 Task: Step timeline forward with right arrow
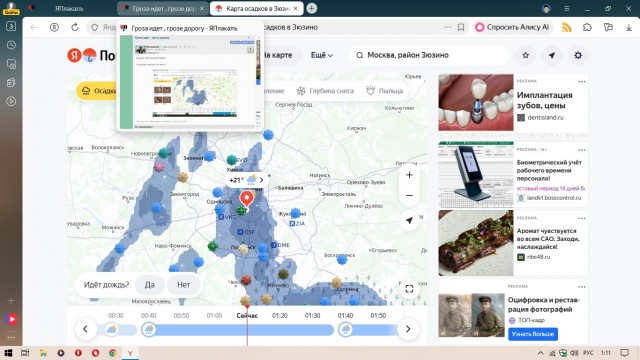point(407,329)
